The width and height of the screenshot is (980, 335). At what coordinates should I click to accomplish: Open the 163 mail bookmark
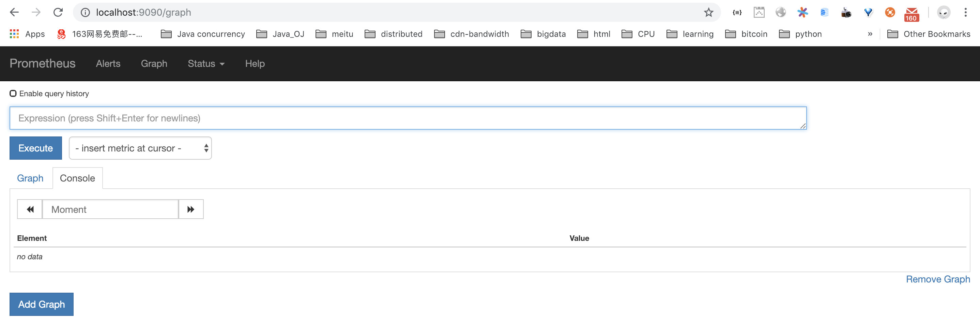(x=100, y=34)
